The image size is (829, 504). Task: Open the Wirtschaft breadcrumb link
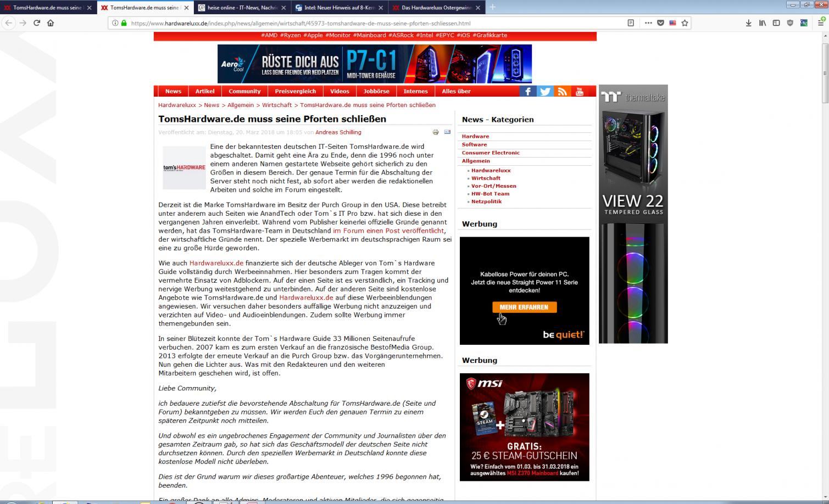(277, 105)
